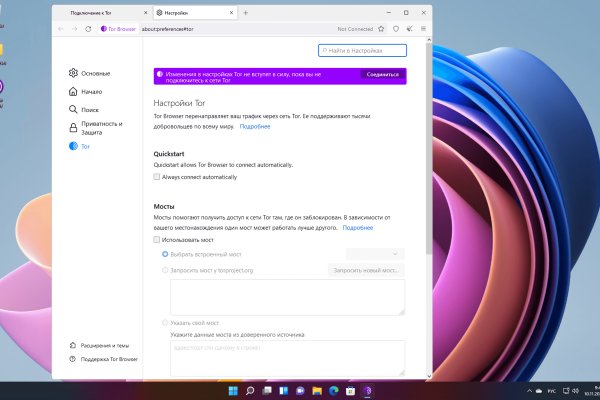Follow the Подробнее link under Настройки Tor

coord(254,127)
